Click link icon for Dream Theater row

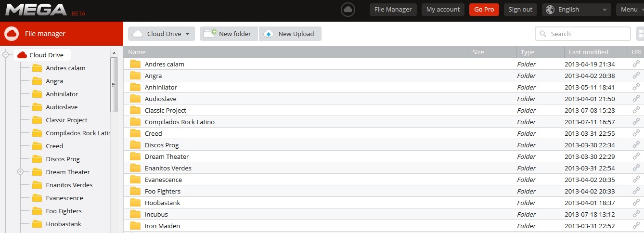tap(636, 156)
